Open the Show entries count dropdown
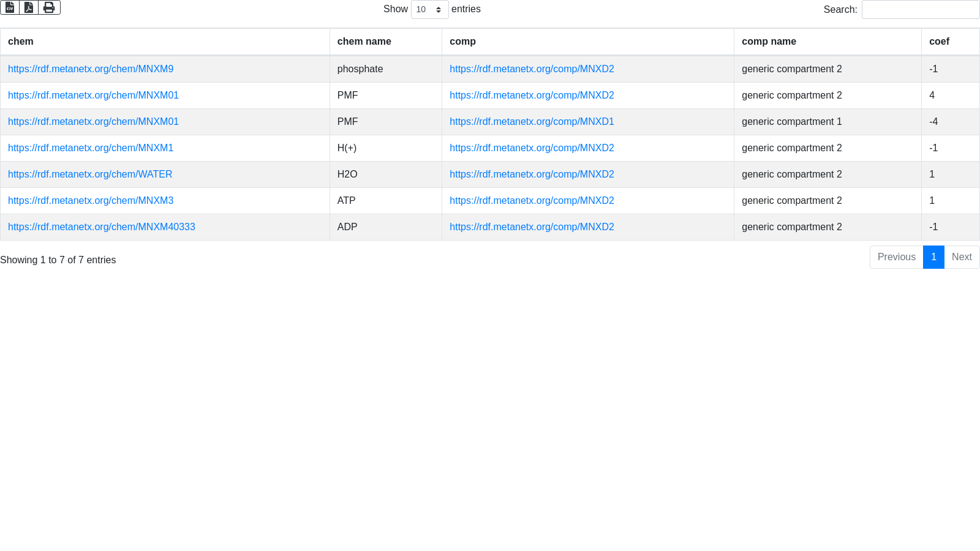This screenshot has width=980, height=551. click(x=429, y=10)
